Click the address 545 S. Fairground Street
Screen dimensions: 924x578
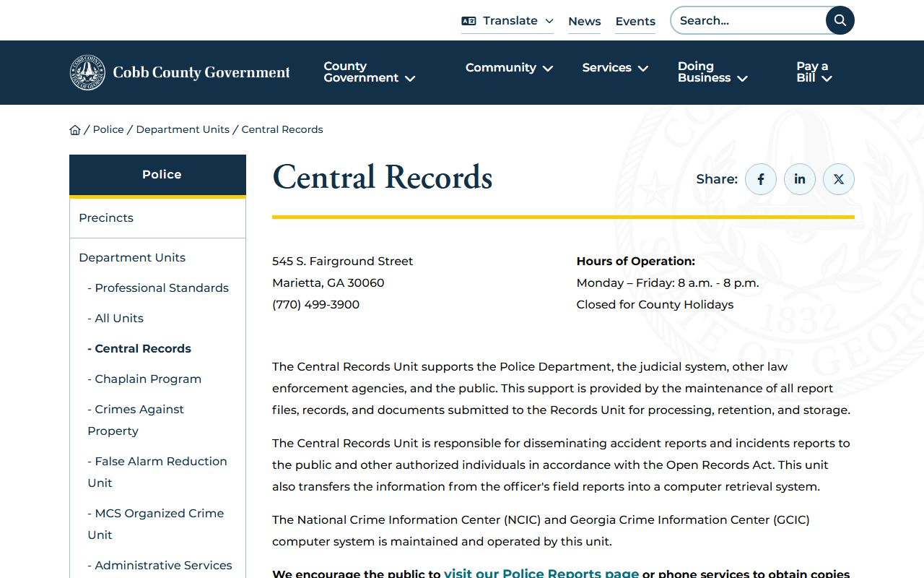click(x=343, y=261)
